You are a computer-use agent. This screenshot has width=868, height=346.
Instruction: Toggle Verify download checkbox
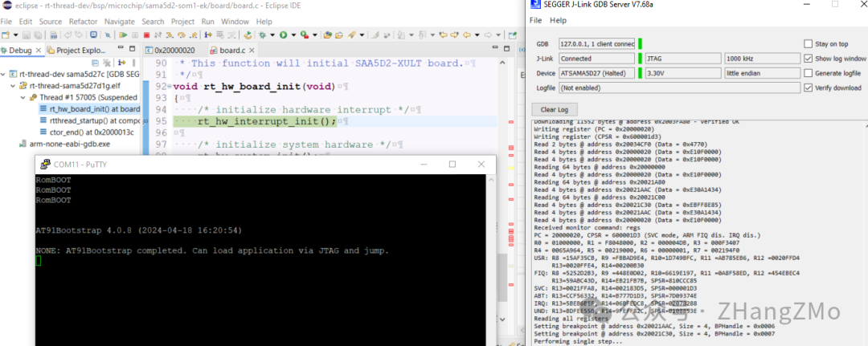coord(809,88)
